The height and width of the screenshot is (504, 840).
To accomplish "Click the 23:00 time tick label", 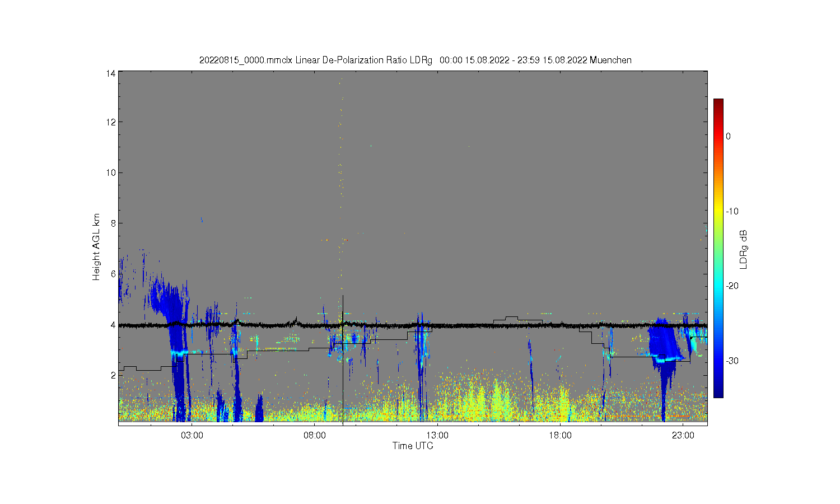I will coord(683,435).
